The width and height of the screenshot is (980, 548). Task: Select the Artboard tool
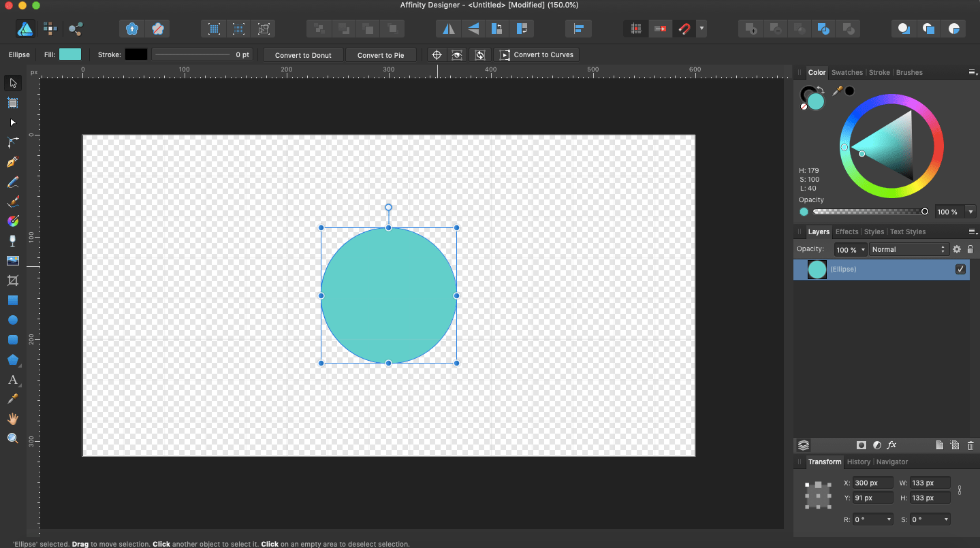(12, 103)
